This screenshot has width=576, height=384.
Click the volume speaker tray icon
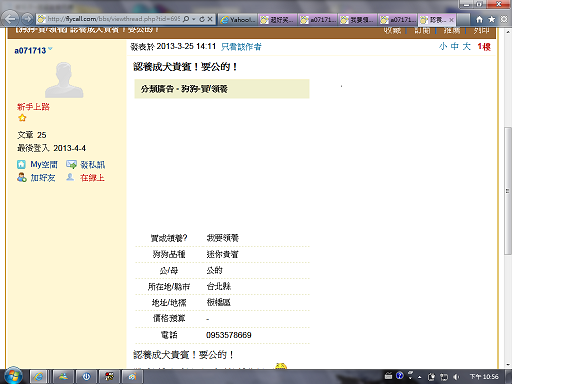click(x=456, y=377)
